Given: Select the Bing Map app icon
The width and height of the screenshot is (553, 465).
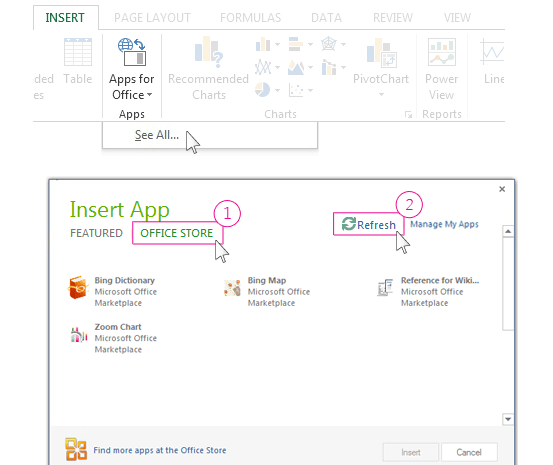Looking at the screenshot, I should coord(232,288).
